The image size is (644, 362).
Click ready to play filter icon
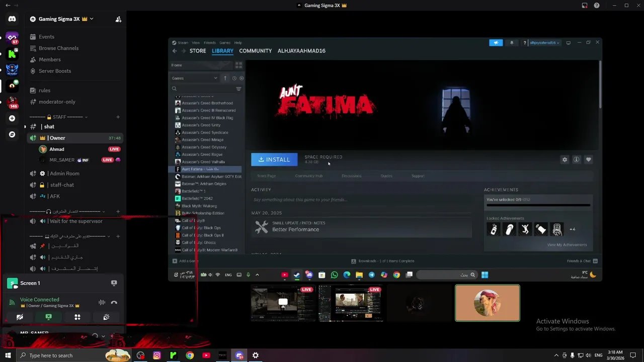242,78
